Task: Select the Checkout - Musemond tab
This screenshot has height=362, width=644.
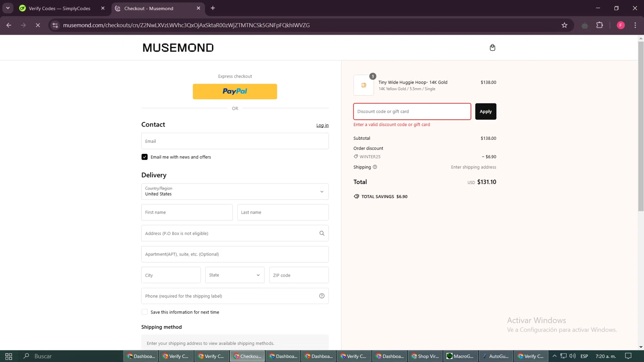Action: point(157,8)
